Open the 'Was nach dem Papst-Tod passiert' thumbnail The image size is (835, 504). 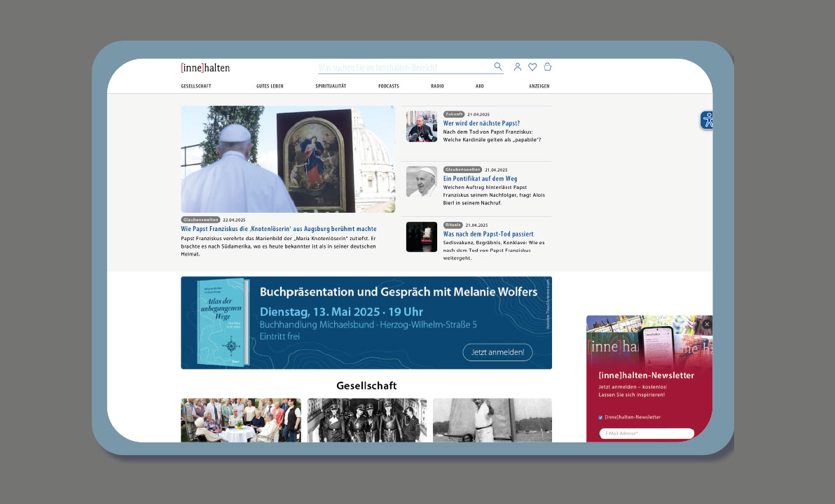point(422,237)
